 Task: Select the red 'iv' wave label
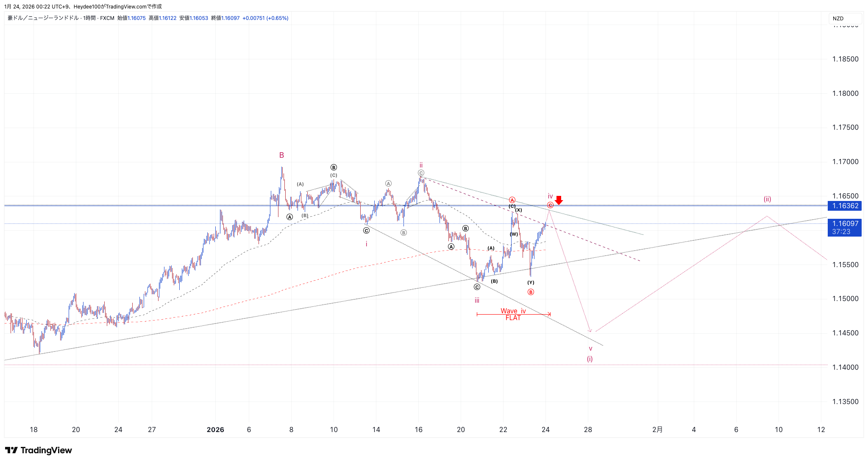(x=550, y=196)
